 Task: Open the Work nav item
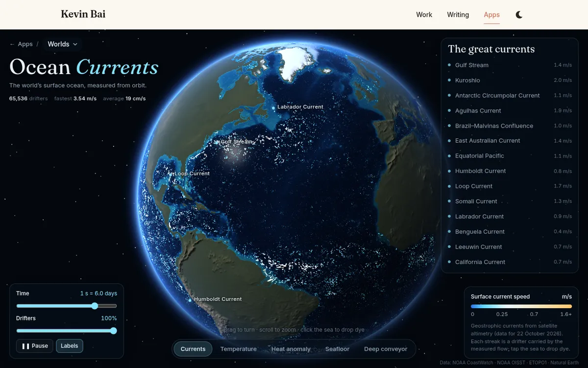pyautogui.click(x=424, y=15)
